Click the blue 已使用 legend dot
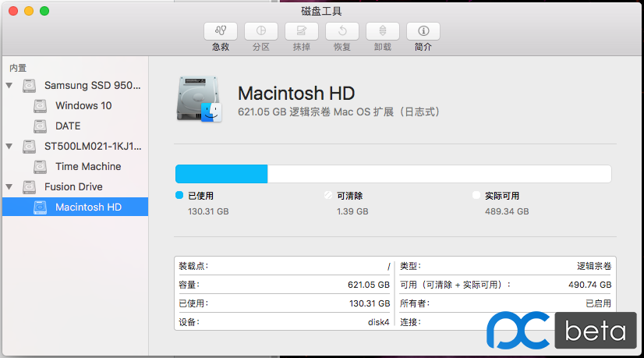Screen dimensions: 644x358 [x=179, y=195]
